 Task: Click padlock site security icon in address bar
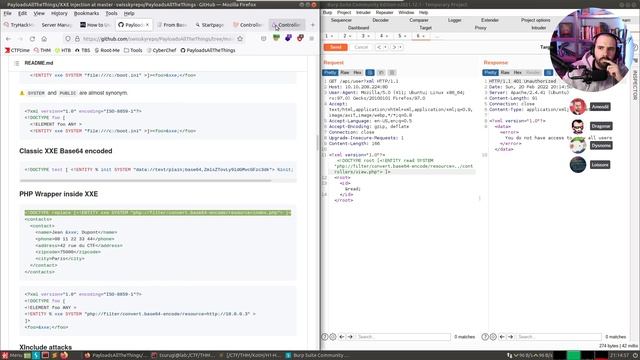[77, 39]
